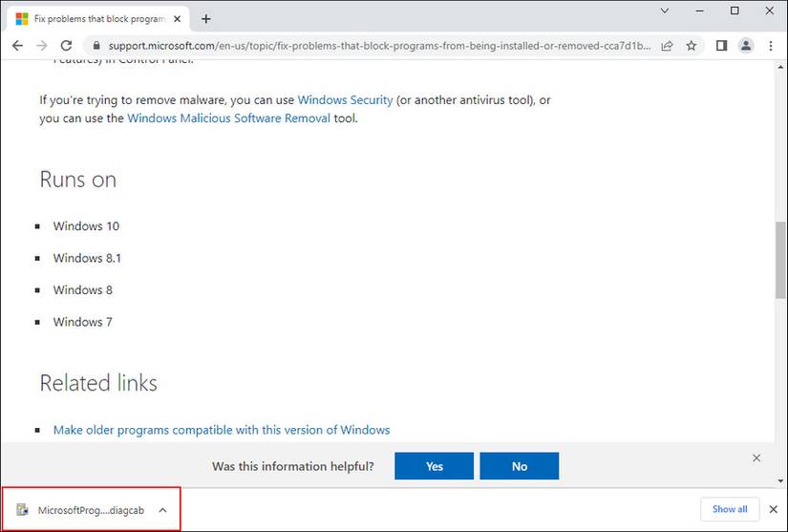788x532 pixels.
Task: Click the forward navigation arrow
Action: click(x=41, y=46)
